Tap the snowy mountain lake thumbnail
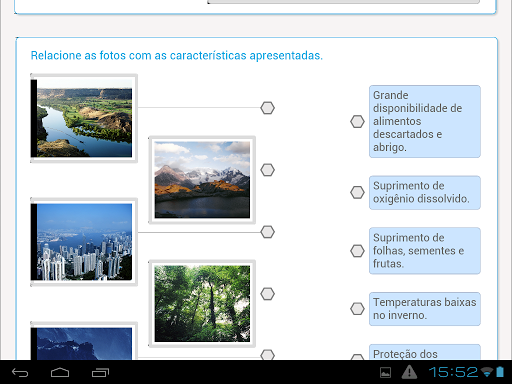Image resolution: width=512 pixels, height=384 pixels. click(x=202, y=180)
